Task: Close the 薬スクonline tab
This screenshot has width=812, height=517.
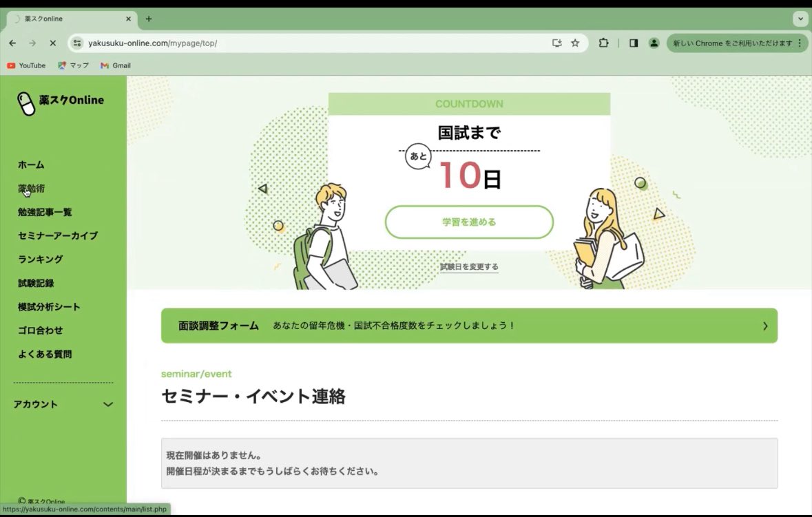Action: (x=128, y=19)
